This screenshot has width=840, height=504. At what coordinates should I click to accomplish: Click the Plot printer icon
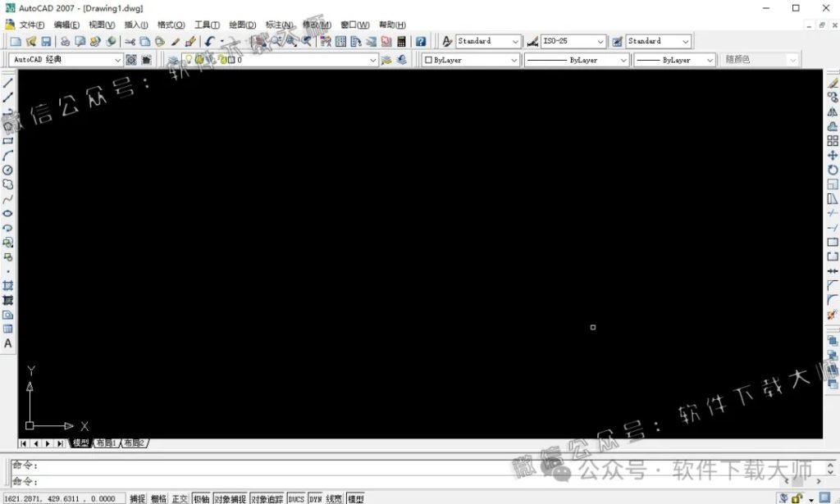pyautogui.click(x=66, y=40)
